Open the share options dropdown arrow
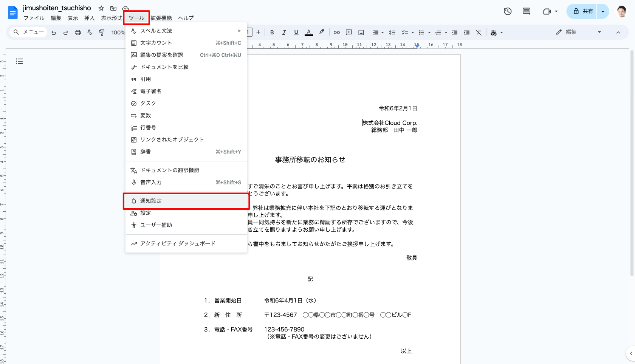635x364 pixels. pos(603,11)
